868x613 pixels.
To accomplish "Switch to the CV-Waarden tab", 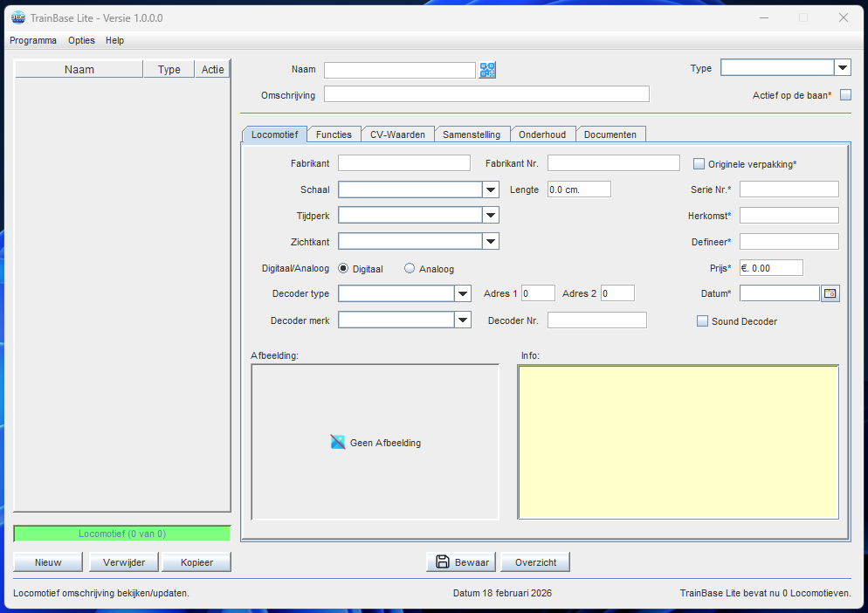I will point(397,134).
